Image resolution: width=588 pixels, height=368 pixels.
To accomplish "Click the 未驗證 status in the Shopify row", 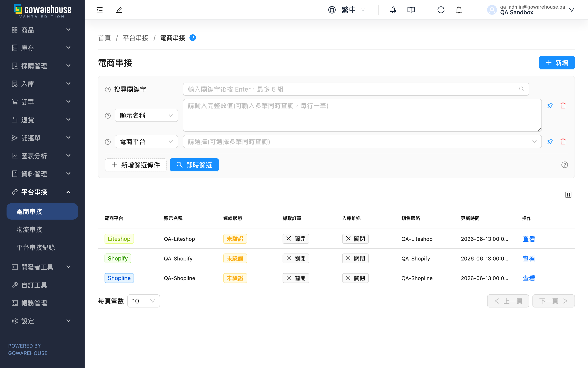I will pos(235,258).
